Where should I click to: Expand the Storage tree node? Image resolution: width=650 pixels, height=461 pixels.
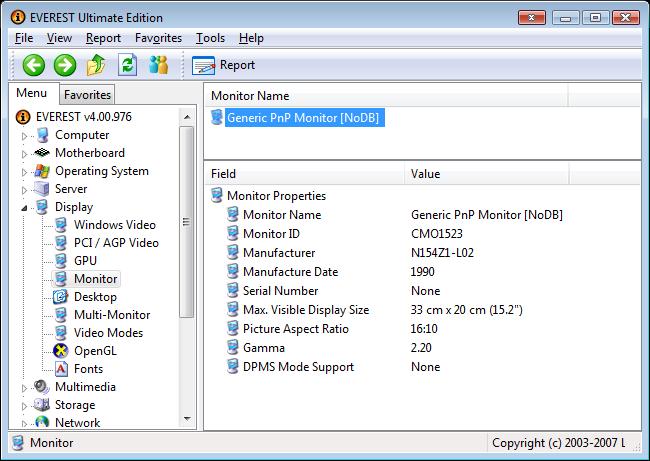(24, 406)
